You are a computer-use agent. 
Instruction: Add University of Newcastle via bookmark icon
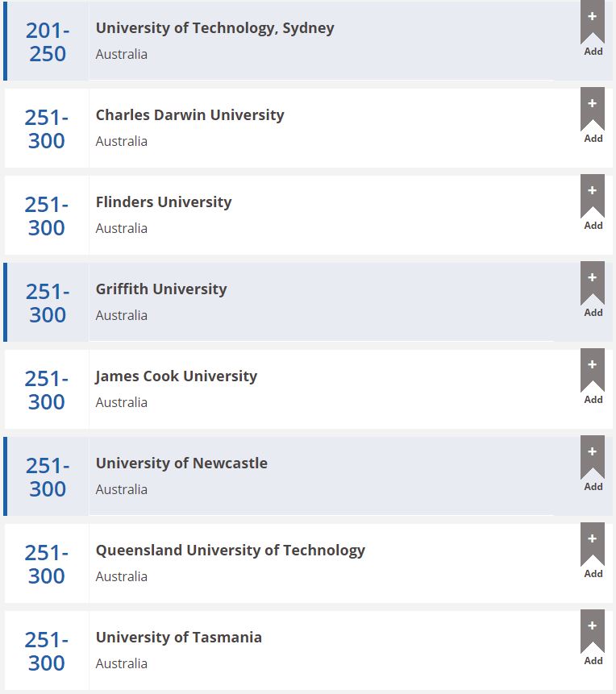click(593, 459)
